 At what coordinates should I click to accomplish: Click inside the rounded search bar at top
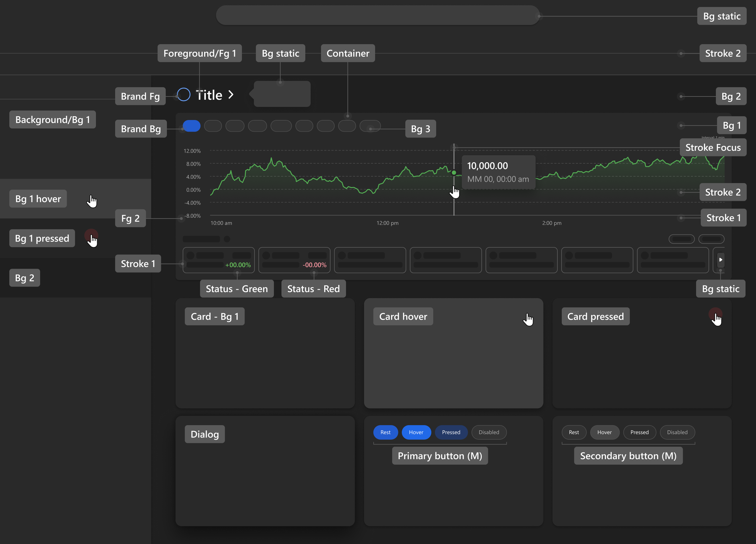(378, 15)
